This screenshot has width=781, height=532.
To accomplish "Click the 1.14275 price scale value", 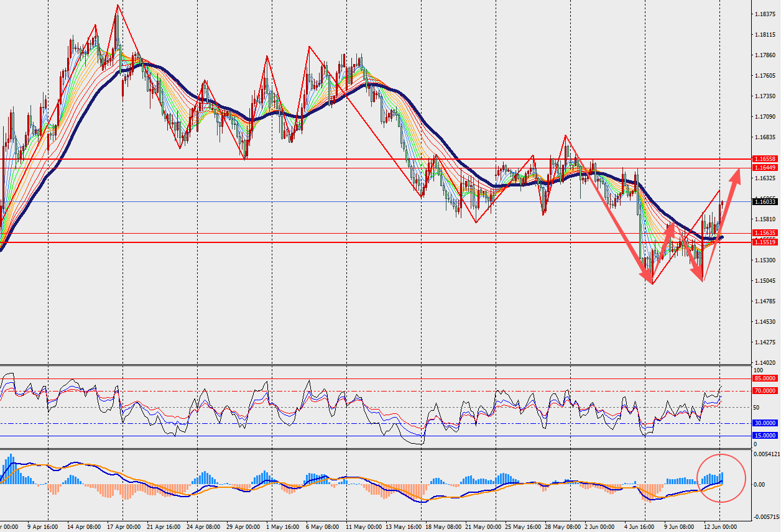I will click(764, 342).
